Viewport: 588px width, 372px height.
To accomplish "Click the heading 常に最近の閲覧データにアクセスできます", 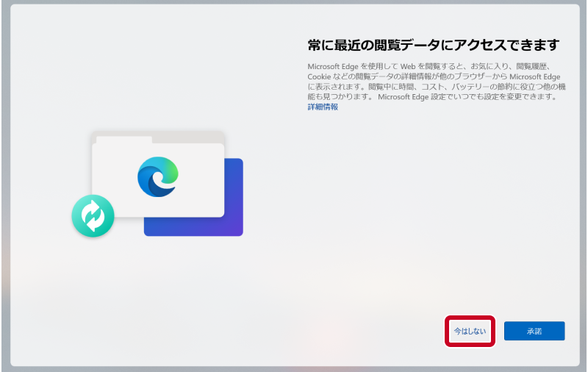I will pyautogui.click(x=434, y=45).
